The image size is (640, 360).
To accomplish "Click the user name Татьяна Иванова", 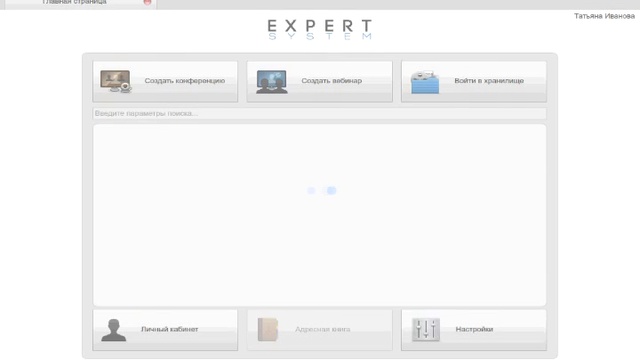I will pos(604,16).
